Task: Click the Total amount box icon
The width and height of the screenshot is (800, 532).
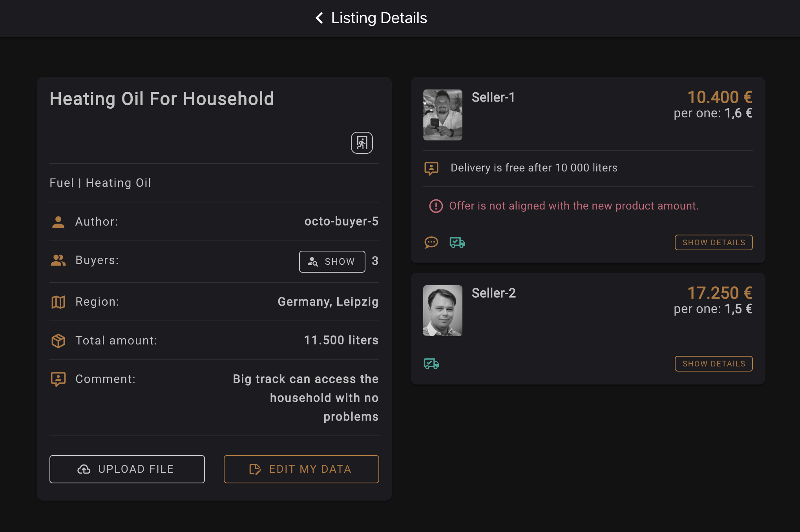Action: [x=58, y=341]
